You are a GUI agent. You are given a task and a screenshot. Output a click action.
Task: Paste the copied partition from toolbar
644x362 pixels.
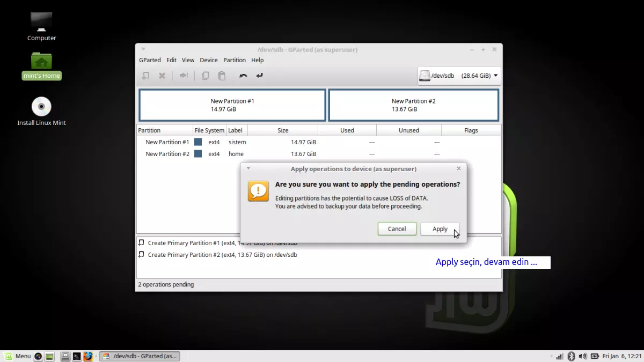[x=222, y=76]
